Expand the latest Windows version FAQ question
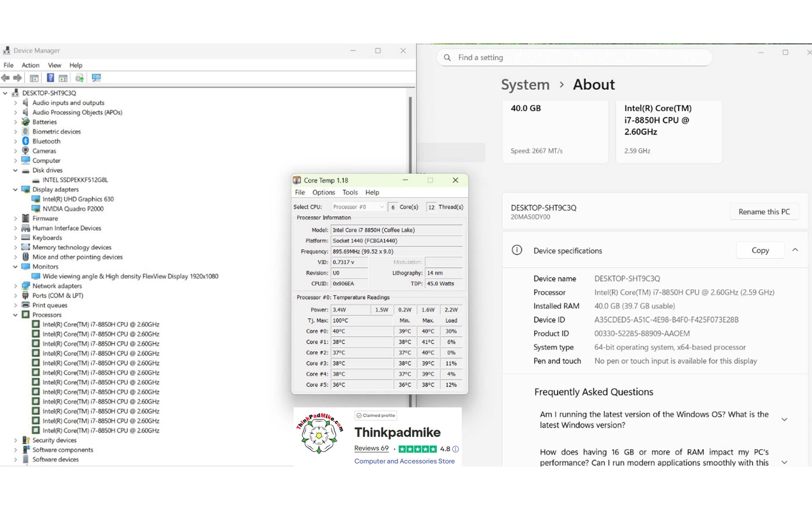This screenshot has width=812, height=510. point(784,420)
